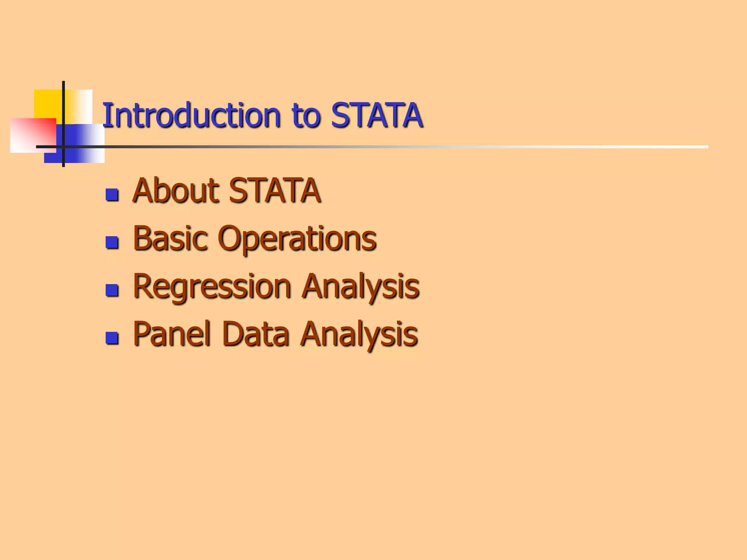Click the "Basic Operations" bullet text
Screen dimensions: 747x560
[254, 238]
